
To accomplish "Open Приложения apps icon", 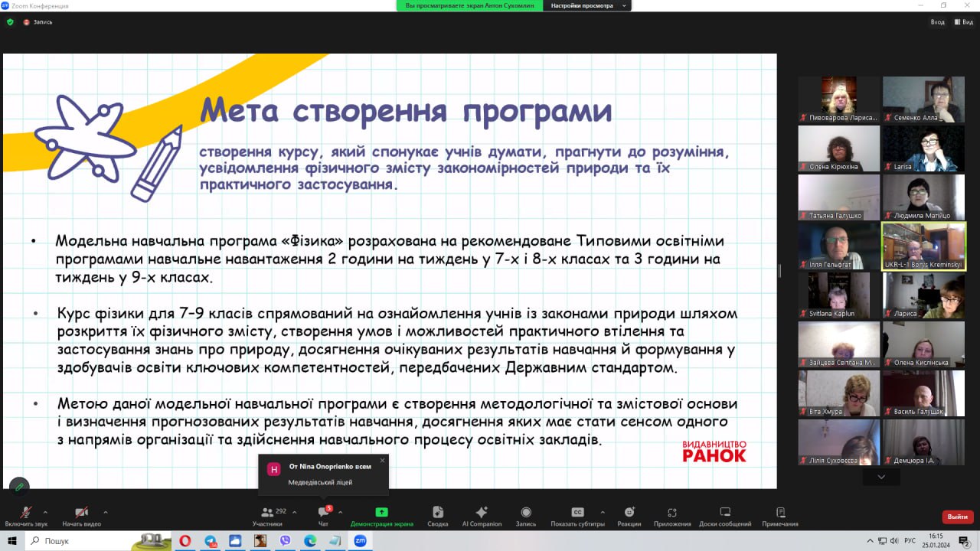I will tap(672, 513).
